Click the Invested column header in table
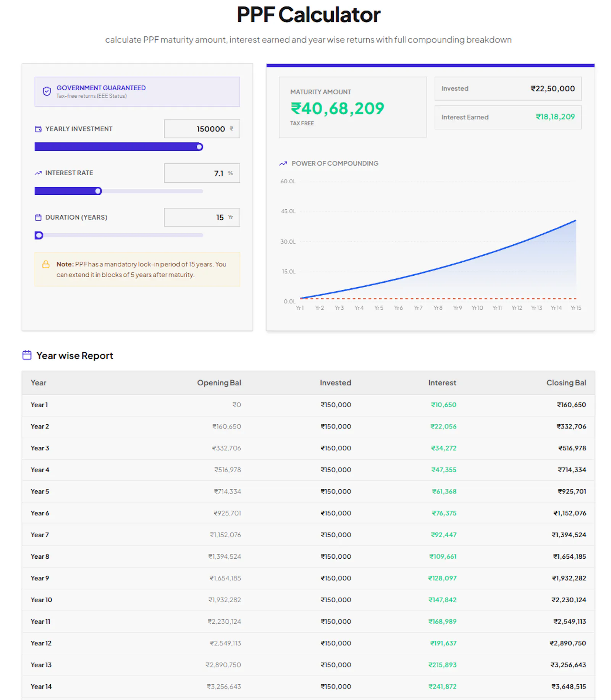This screenshot has width=611, height=700. [x=335, y=383]
